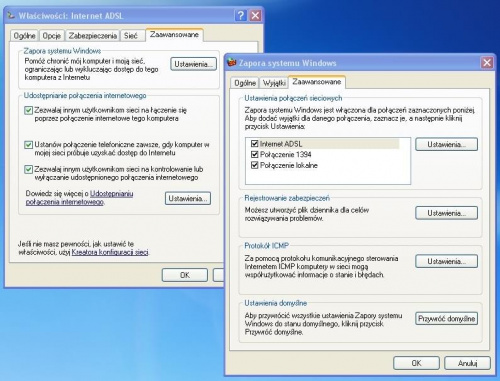
Task: Open the Wyjątki tab in Zapora window
Action: (274, 83)
